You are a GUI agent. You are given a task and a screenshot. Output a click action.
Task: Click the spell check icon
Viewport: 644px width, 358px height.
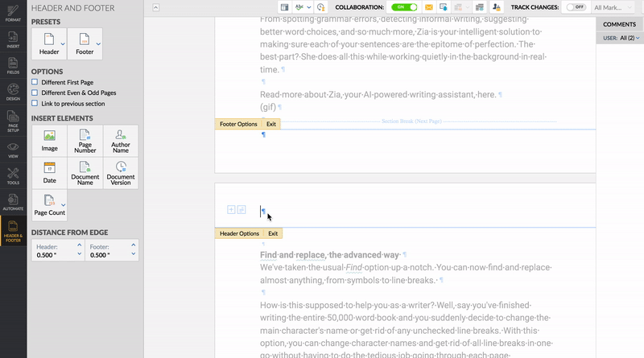pyautogui.click(x=299, y=7)
